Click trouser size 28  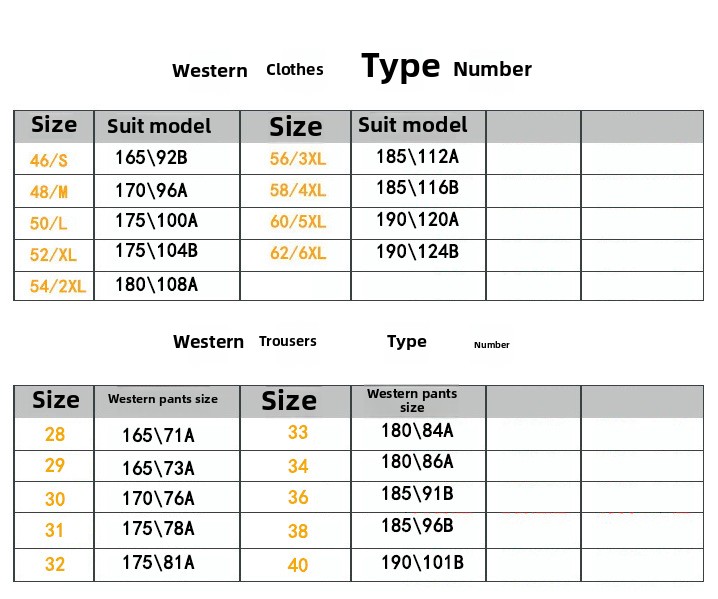[55, 434]
